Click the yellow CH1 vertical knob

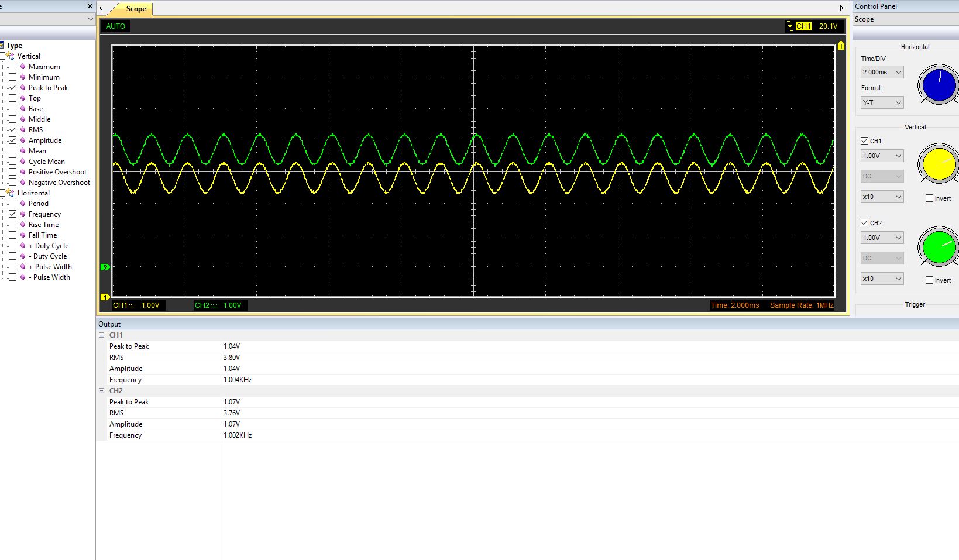click(939, 164)
